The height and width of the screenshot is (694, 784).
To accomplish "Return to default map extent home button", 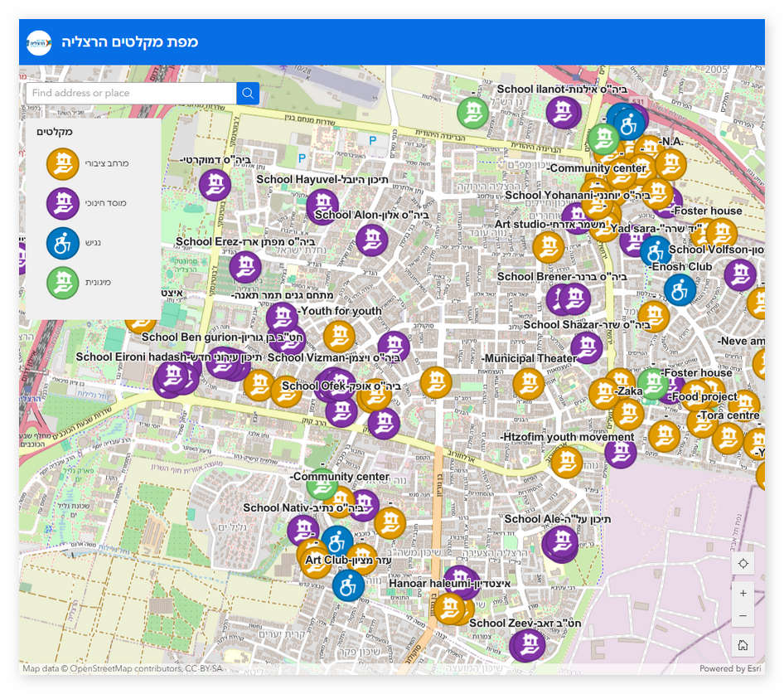I will [743, 645].
